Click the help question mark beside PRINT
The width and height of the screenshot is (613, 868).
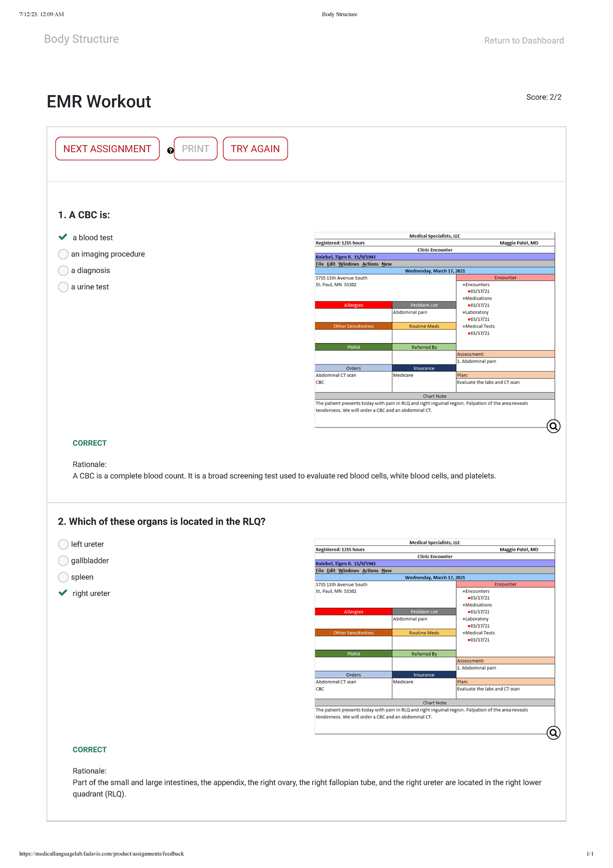(x=171, y=151)
